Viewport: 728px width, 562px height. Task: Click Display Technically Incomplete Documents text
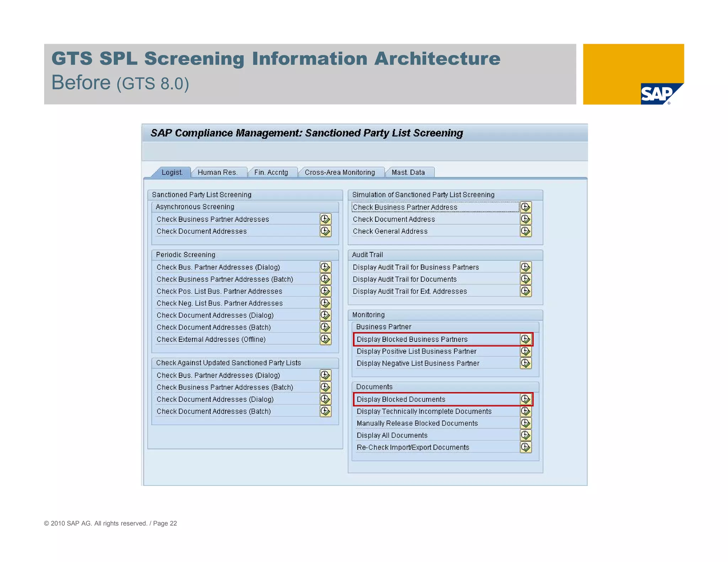pyautogui.click(x=424, y=411)
